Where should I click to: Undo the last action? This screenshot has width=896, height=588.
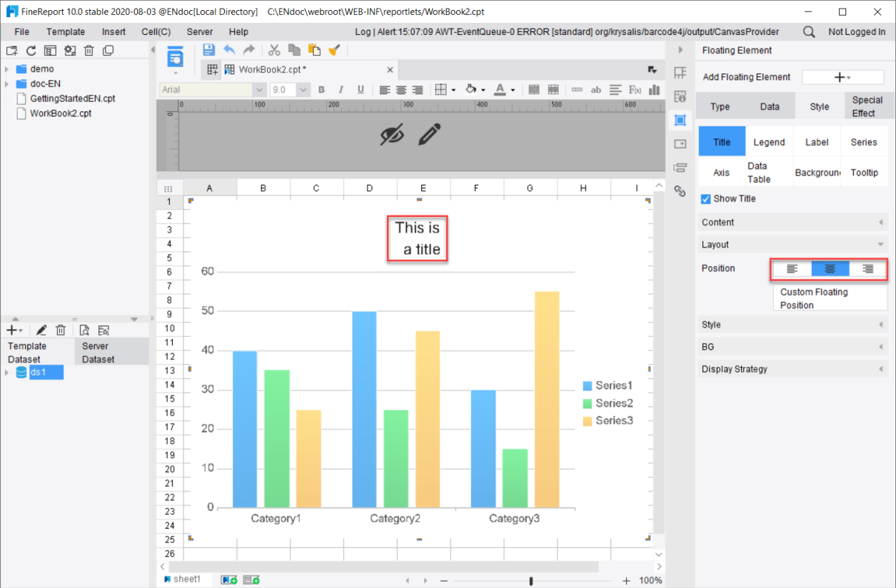pos(229,50)
